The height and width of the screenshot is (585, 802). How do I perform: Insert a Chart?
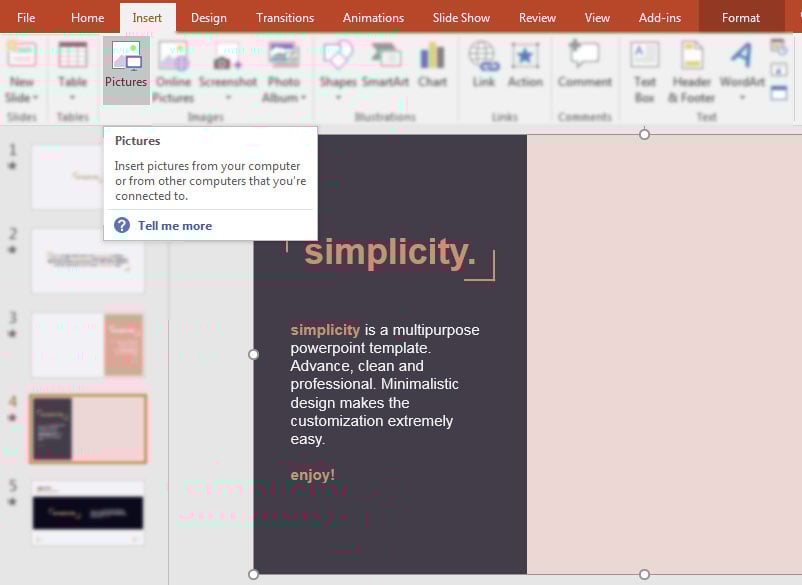(432, 70)
